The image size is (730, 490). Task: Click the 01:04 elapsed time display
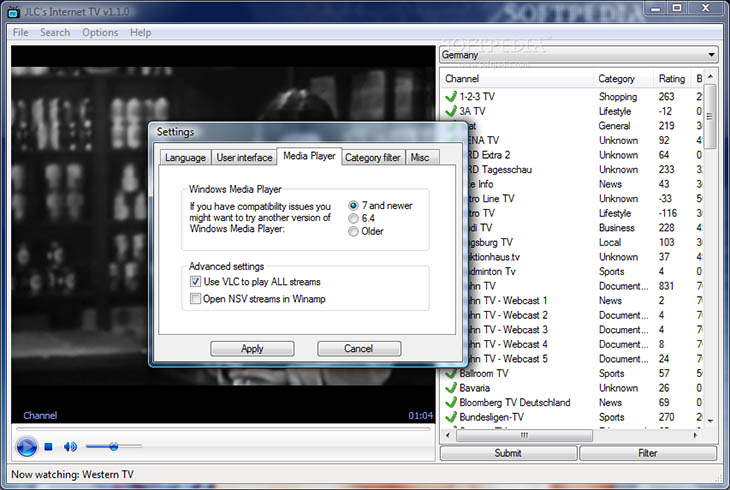pyautogui.click(x=420, y=415)
